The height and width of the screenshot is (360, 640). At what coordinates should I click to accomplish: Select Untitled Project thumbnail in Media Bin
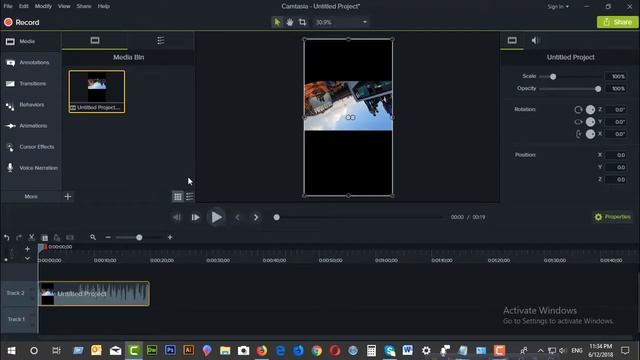click(x=97, y=91)
